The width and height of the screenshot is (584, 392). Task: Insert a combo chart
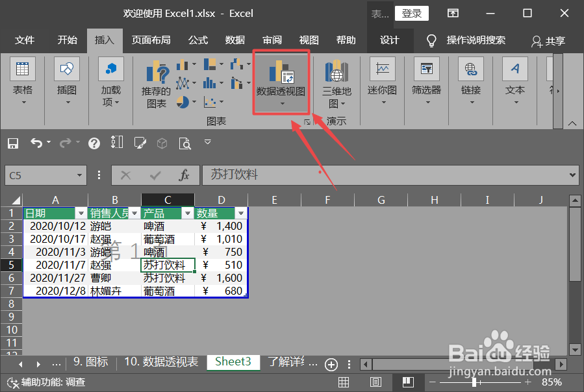click(x=240, y=82)
